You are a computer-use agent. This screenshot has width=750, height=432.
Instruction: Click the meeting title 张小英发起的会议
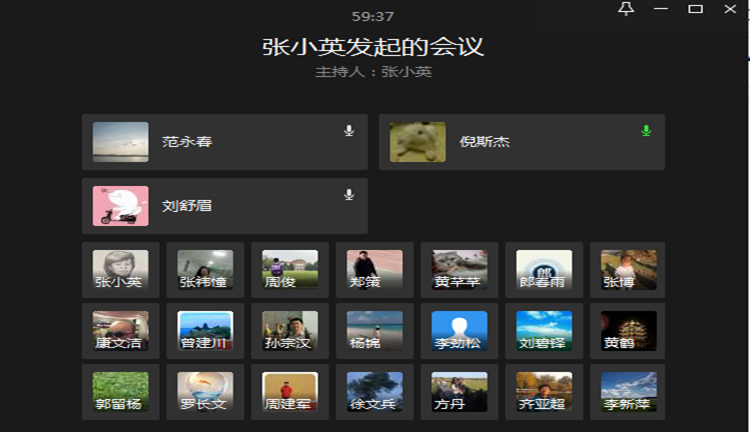click(373, 47)
